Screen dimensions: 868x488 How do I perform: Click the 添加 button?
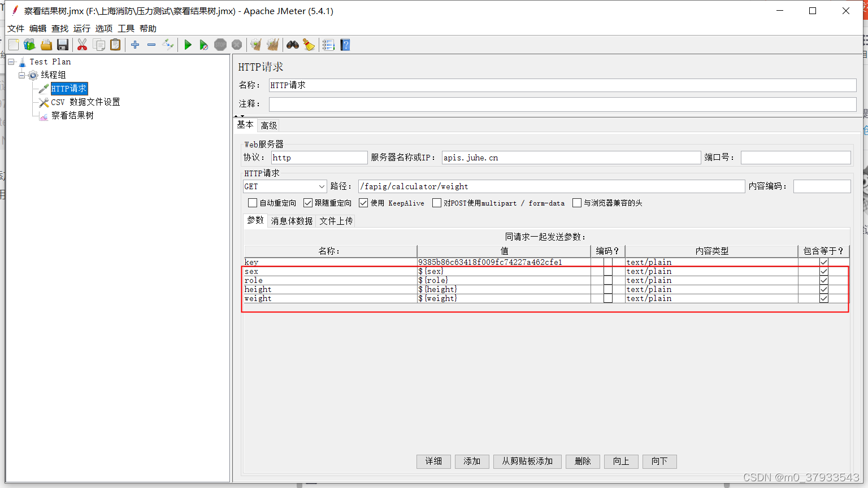click(472, 461)
